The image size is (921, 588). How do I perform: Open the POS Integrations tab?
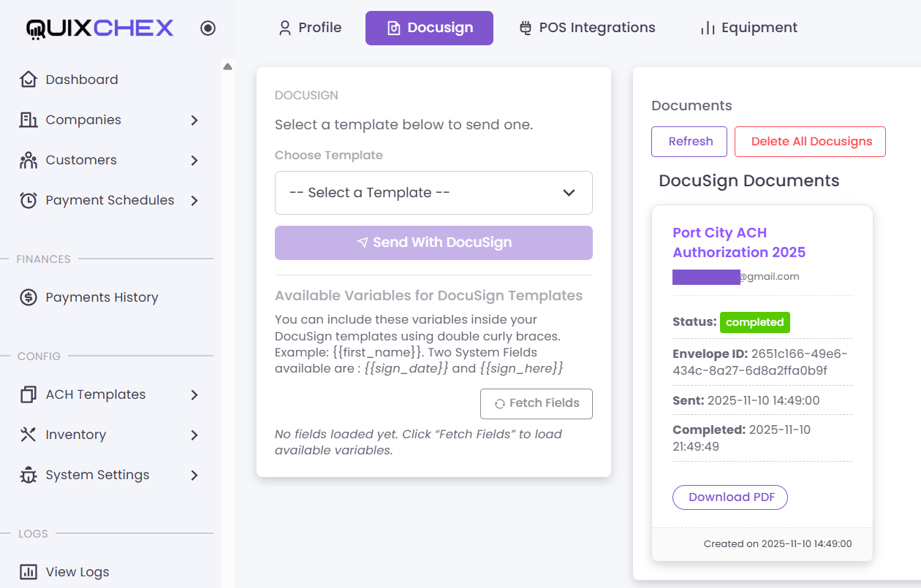(587, 28)
